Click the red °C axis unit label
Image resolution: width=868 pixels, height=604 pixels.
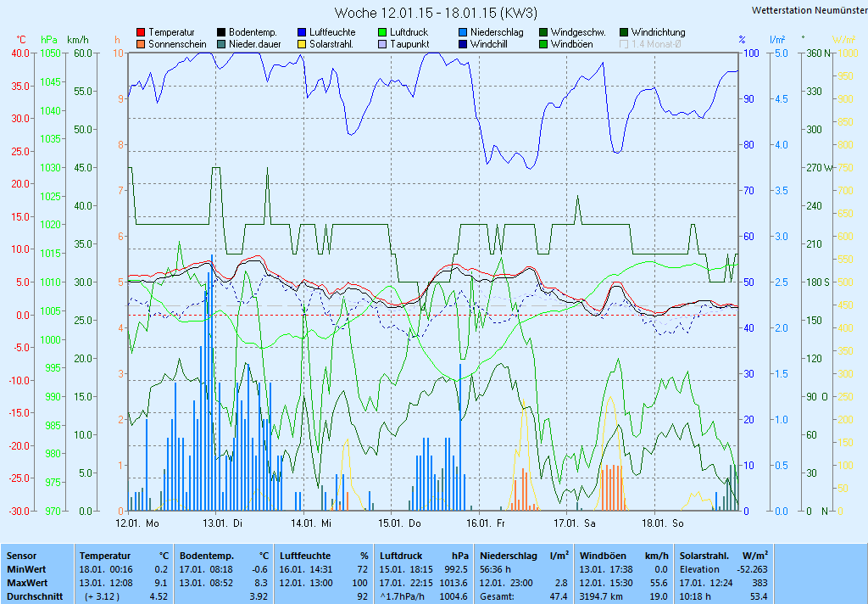point(20,40)
